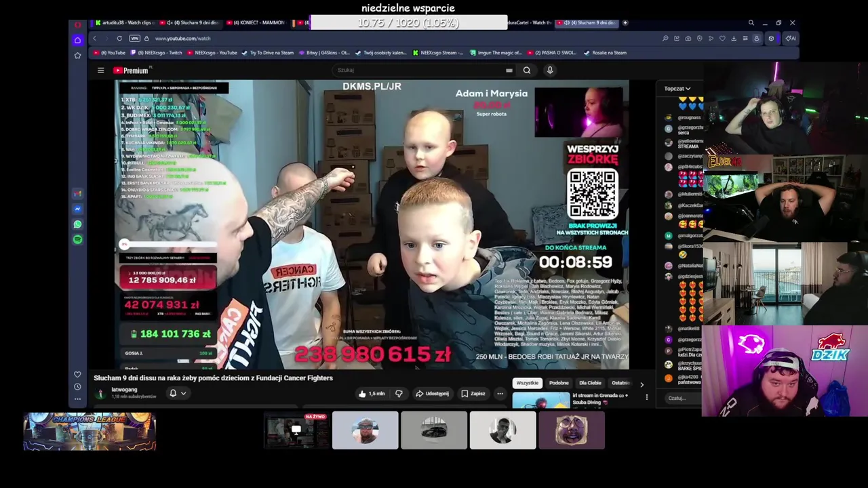
Task: Open the YouTube hamburger guide menu
Action: 100,70
